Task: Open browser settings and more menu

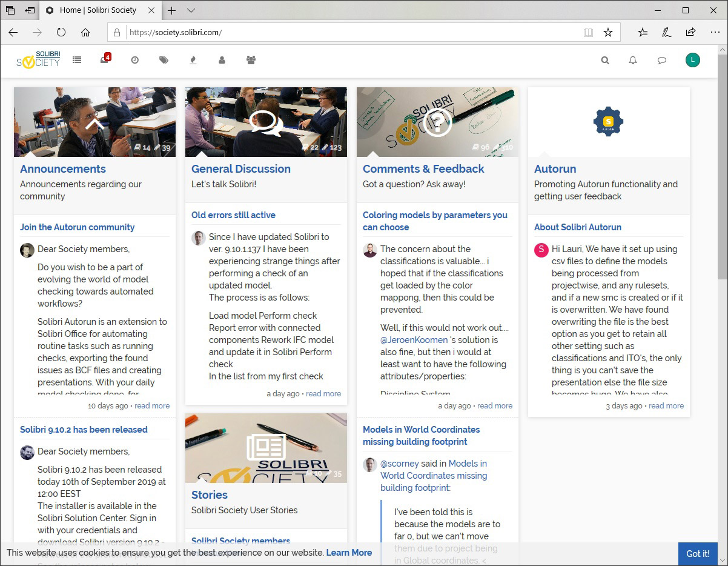Action: point(714,32)
